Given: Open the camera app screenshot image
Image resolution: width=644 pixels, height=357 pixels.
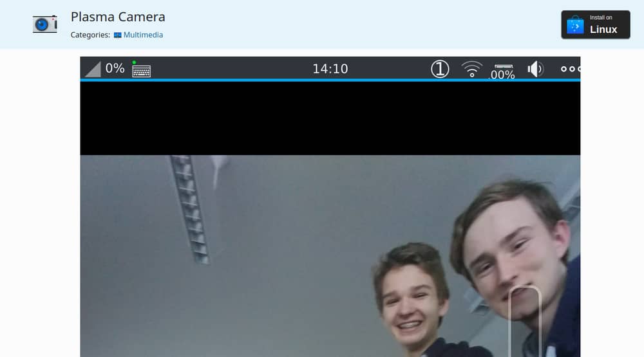Looking at the screenshot, I should pos(330,207).
